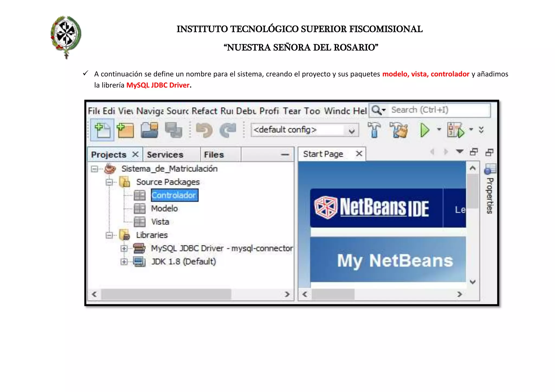
Task: Minimize the Projects panel group
Action: (285, 155)
